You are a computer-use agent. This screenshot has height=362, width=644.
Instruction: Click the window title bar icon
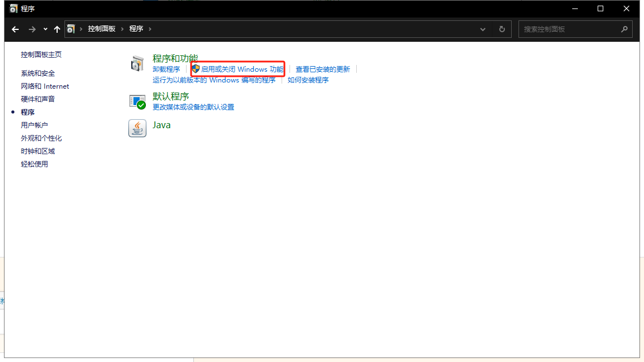tap(14, 8)
